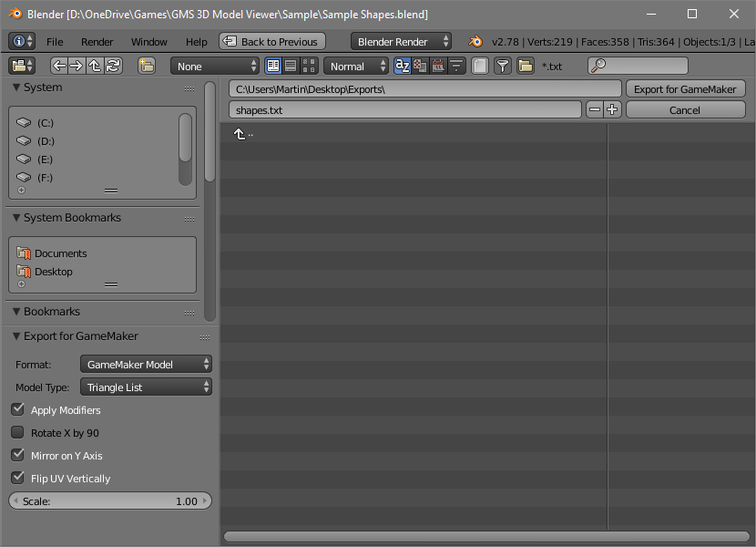Enable Rotate X by 90

point(18,432)
